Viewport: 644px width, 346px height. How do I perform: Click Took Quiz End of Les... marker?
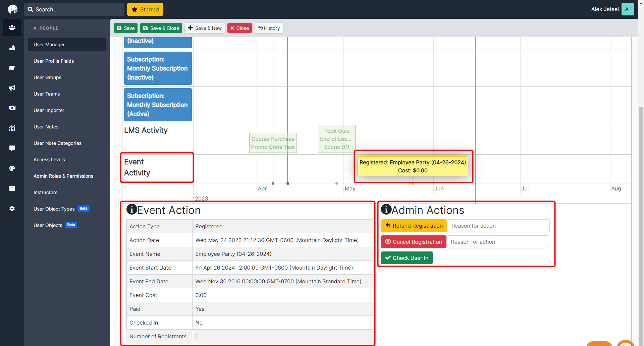click(x=337, y=139)
